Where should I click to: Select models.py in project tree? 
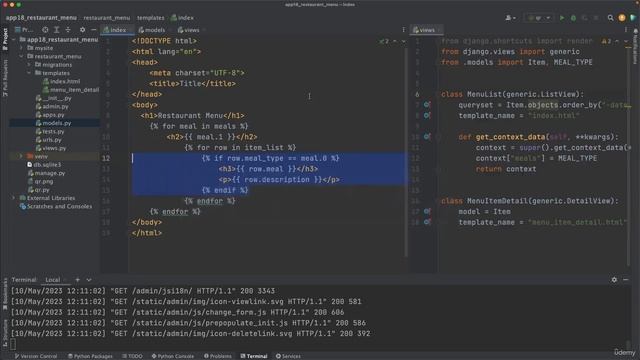click(53, 123)
